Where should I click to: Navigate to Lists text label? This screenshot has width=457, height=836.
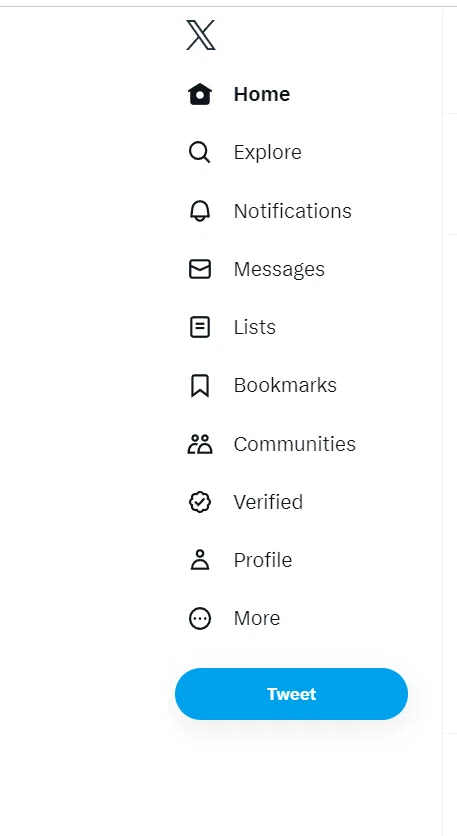pos(254,327)
